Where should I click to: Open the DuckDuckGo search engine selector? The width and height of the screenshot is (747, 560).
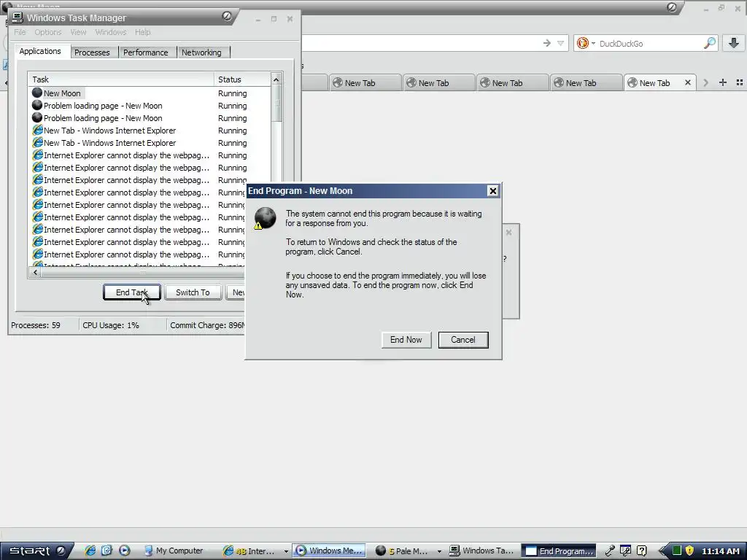point(586,43)
